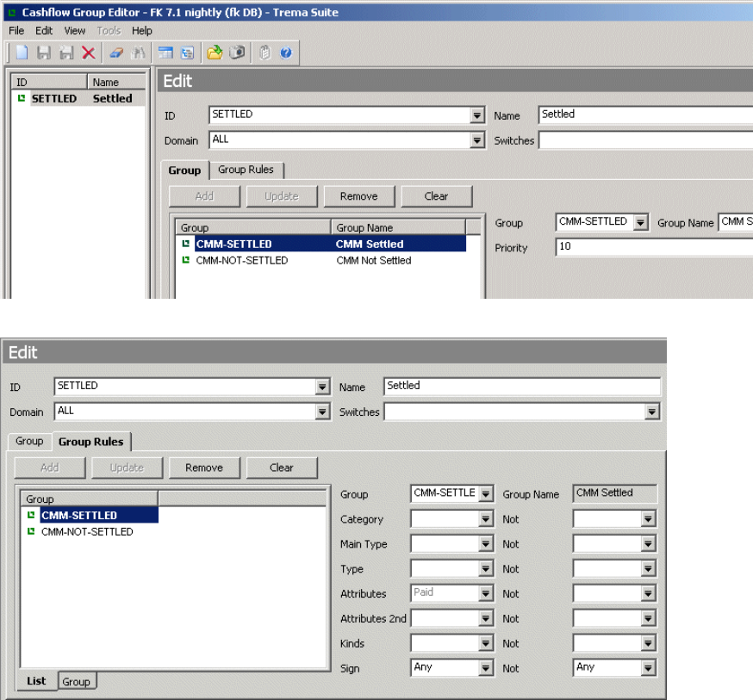Open the Kinds dropdown
Viewport: 753px width, 700px height.
pos(486,644)
